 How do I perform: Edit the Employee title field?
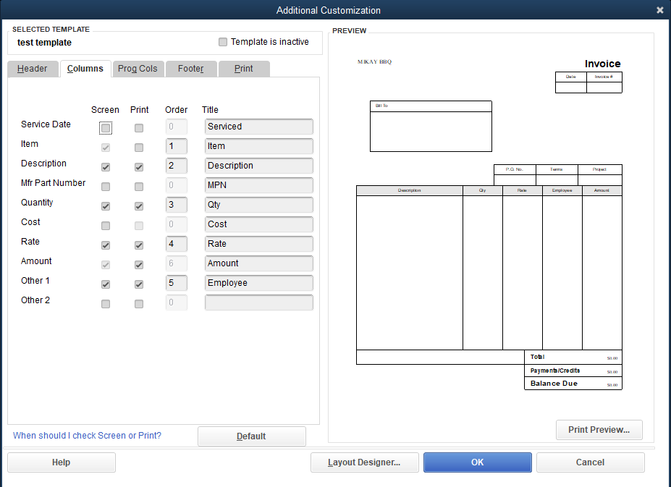259,283
